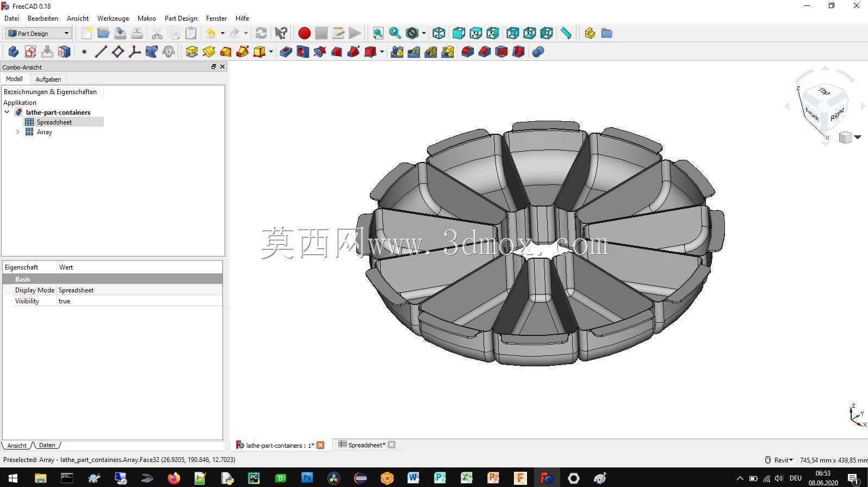Open Word from the taskbar
The width and height of the screenshot is (868, 487).
(x=414, y=478)
